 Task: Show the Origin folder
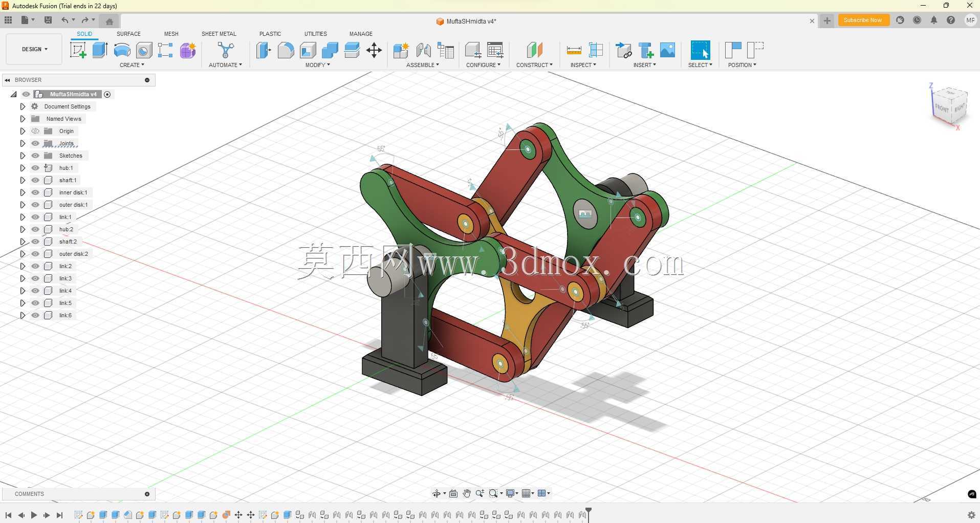tap(35, 131)
